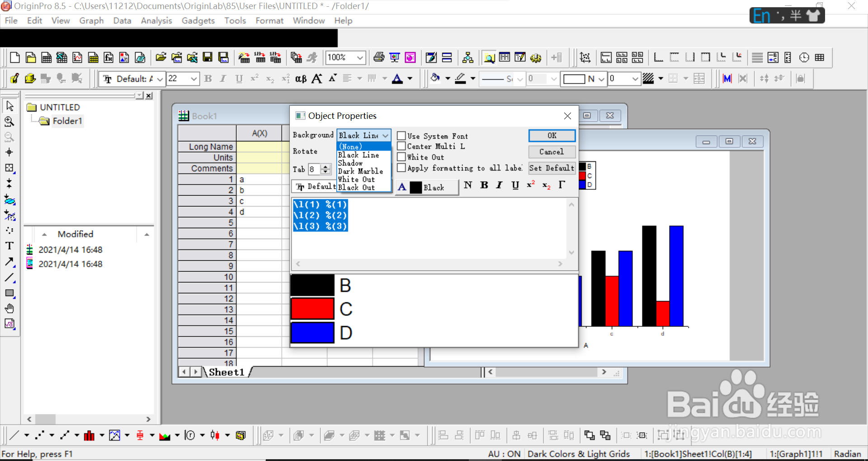Click the New Project toolbar icon
Viewport: 868px width, 461px height.
[x=14, y=57]
